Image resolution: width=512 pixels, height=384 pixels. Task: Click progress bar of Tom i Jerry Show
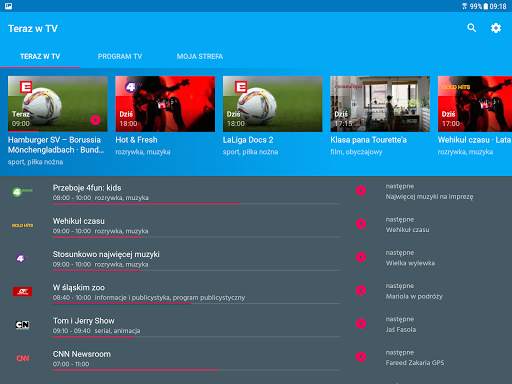click(196, 337)
